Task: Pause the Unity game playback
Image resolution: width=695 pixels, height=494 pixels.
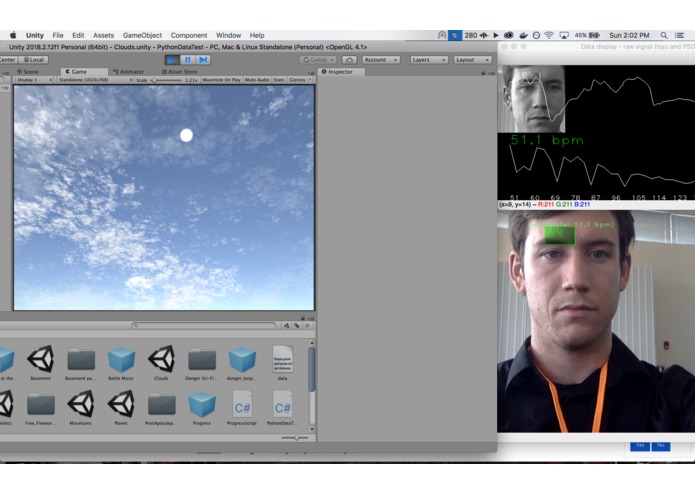Action: click(187, 60)
